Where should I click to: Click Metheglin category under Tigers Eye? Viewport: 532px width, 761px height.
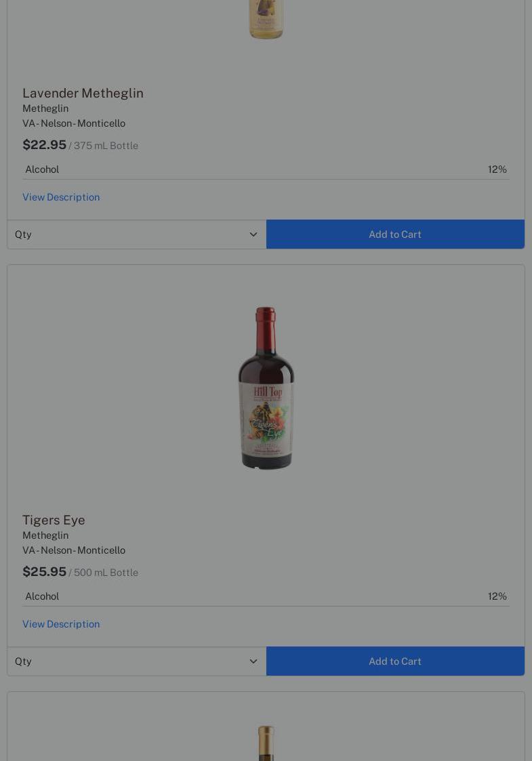[x=45, y=535]
